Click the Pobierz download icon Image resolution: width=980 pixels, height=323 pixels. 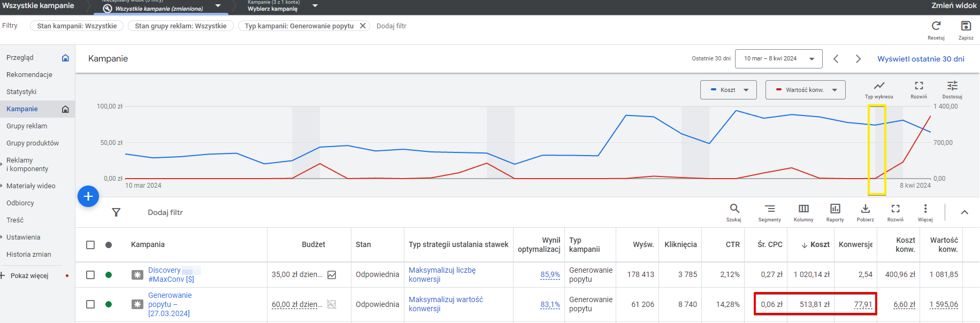(x=865, y=209)
